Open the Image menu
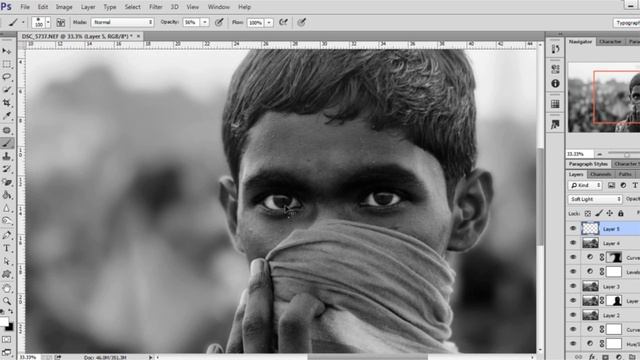640x360 pixels. pyautogui.click(x=64, y=7)
